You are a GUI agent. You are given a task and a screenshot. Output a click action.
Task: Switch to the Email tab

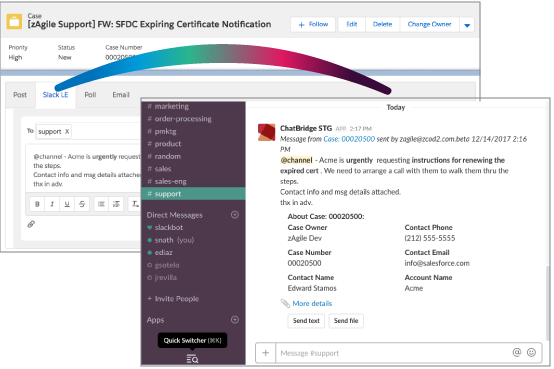click(121, 95)
